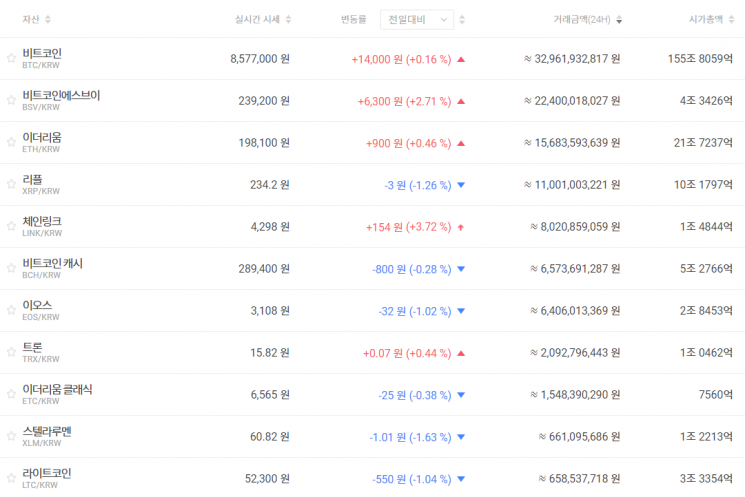Click the BTC/KRW pair label
Viewport: 745px width, 497px height.
(x=41, y=65)
